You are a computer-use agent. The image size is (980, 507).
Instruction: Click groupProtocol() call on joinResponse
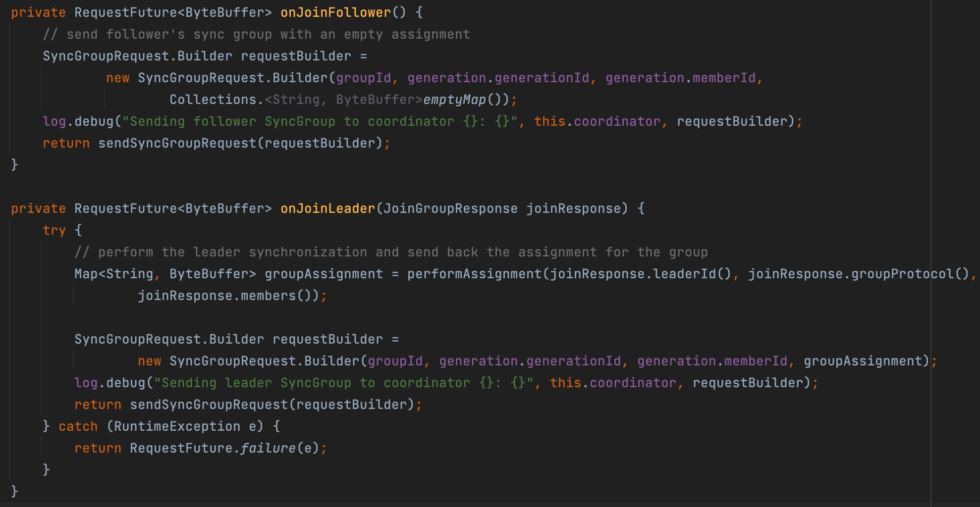[910, 274]
